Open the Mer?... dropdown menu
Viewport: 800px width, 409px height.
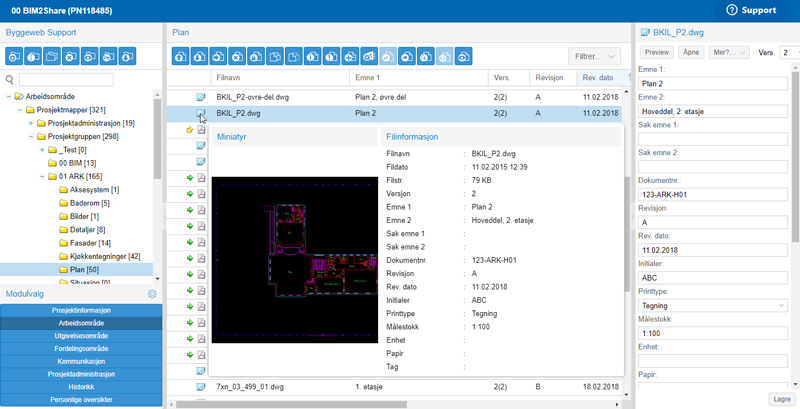728,52
